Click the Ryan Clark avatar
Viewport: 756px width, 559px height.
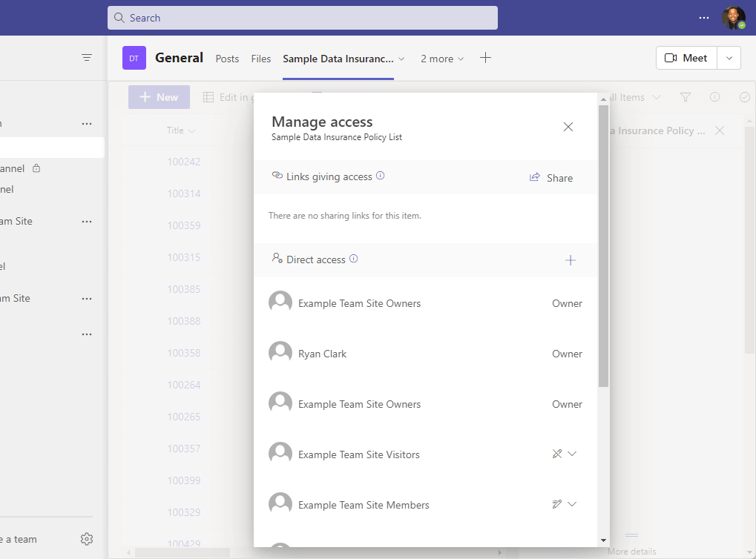click(x=280, y=353)
